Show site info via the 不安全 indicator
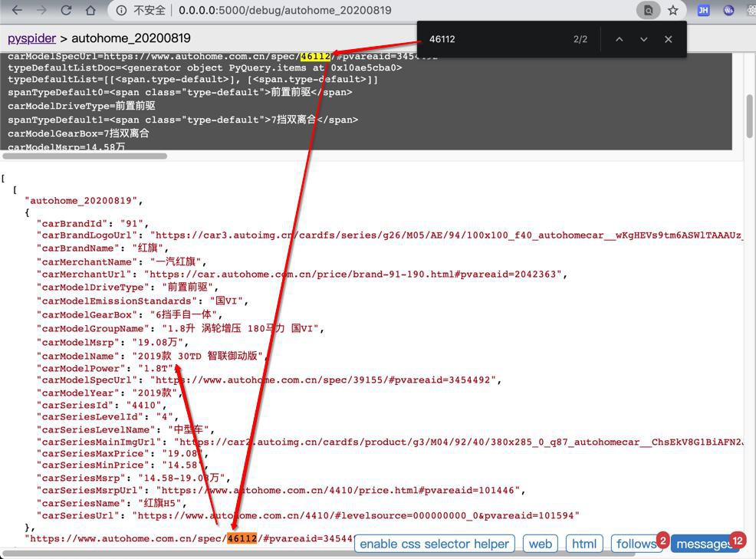The width and height of the screenshot is (756, 559). [x=141, y=10]
